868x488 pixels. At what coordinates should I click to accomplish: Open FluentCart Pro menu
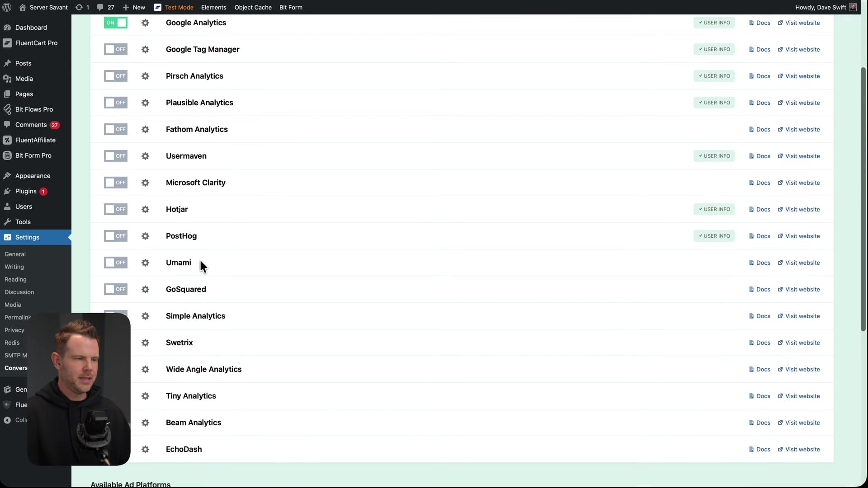coord(36,43)
